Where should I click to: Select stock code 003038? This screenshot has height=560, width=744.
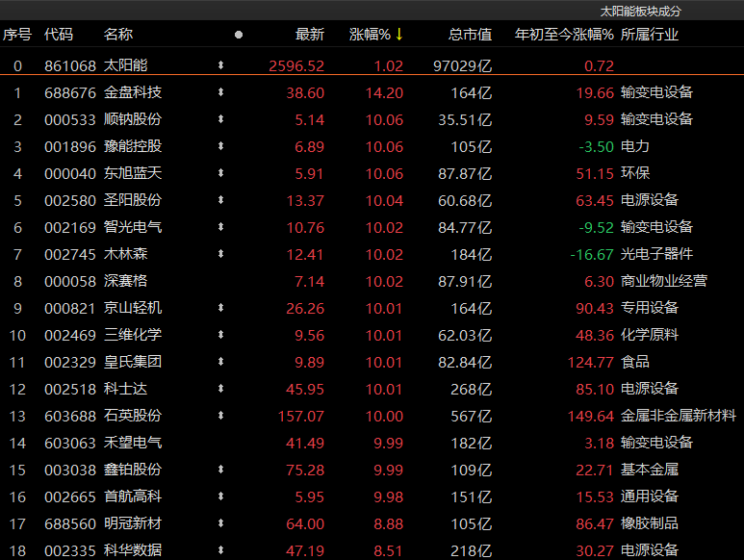click(x=70, y=471)
